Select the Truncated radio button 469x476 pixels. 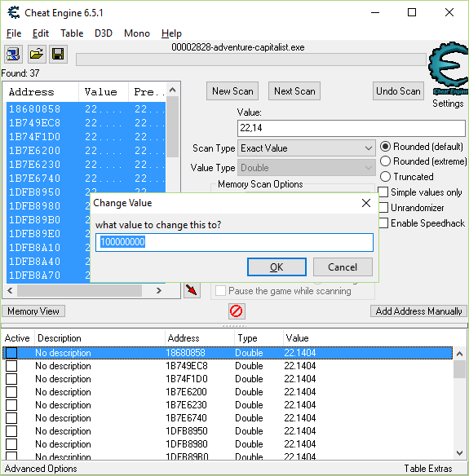[x=385, y=176]
